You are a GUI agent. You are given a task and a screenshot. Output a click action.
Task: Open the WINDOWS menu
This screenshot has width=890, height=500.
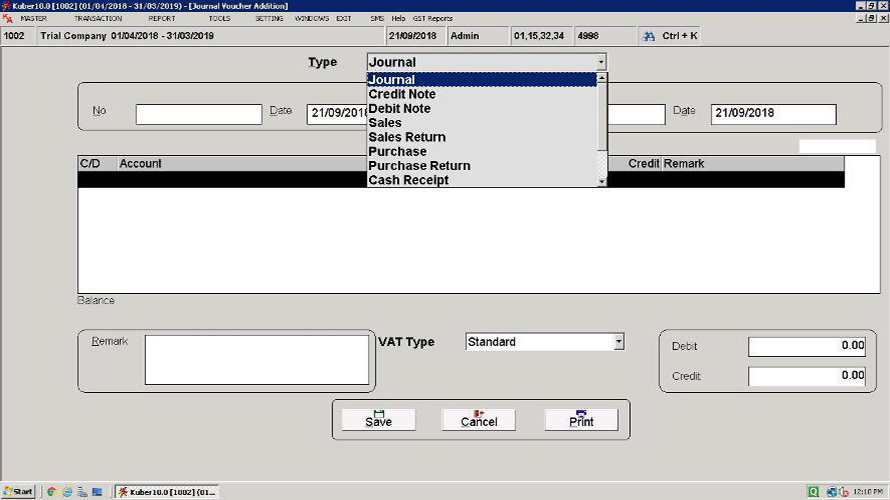click(312, 19)
